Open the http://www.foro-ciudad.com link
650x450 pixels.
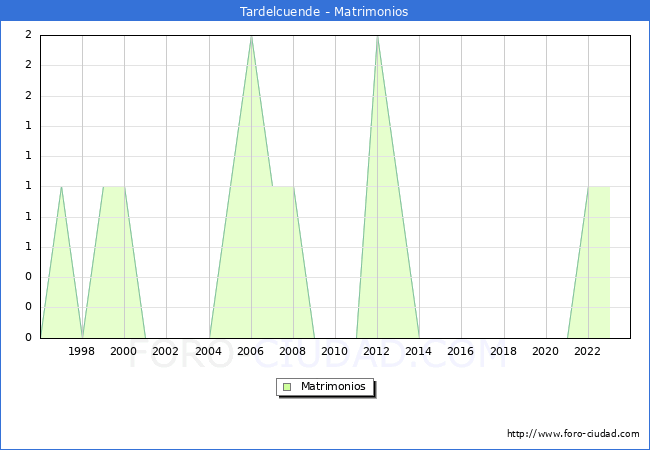coord(573,433)
